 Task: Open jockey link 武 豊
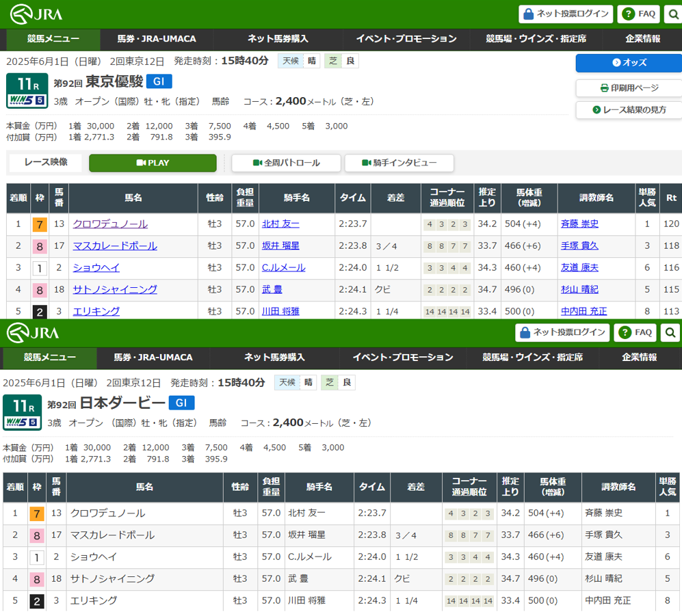click(x=272, y=289)
